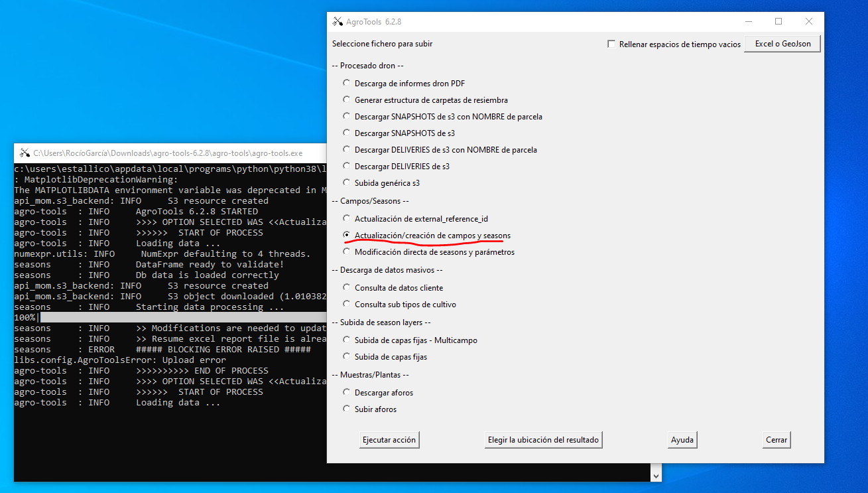Click the S3 object downloaded console line
This screenshot has height=493, width=868.
click(x=170, y=297)
